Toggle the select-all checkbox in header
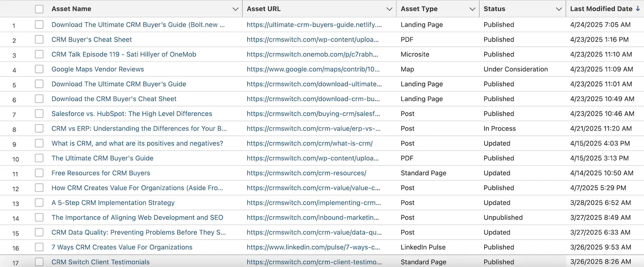This screenshot has height=267, width=644. pos(39,9)
